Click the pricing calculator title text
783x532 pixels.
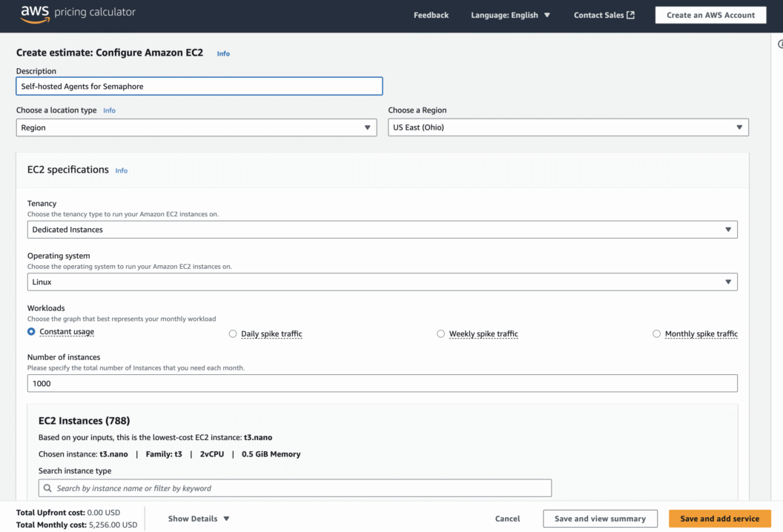tap(95, 12)
